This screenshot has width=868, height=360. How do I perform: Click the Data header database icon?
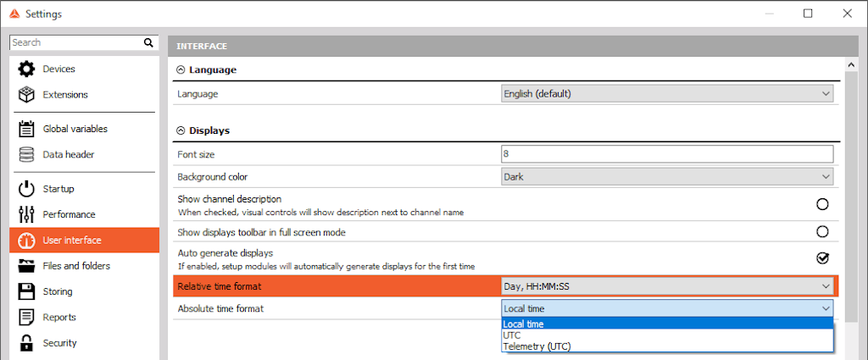pos(26,154)
